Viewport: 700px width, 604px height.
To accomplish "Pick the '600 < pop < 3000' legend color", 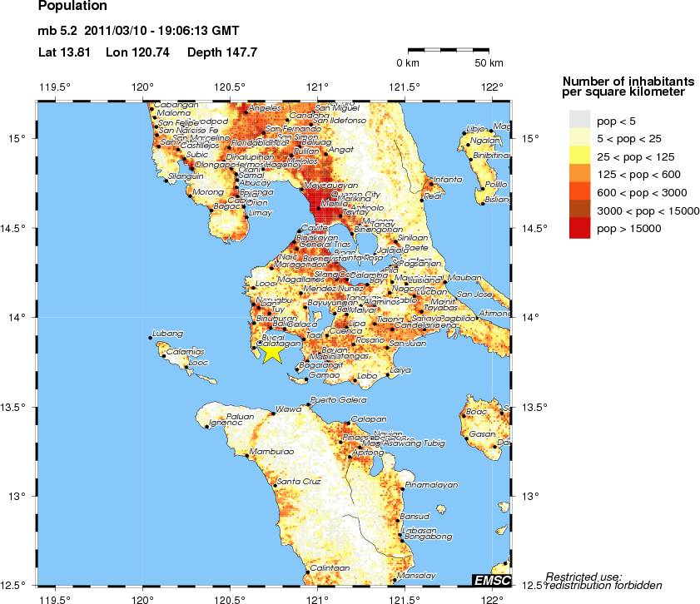I will (581, 192).
